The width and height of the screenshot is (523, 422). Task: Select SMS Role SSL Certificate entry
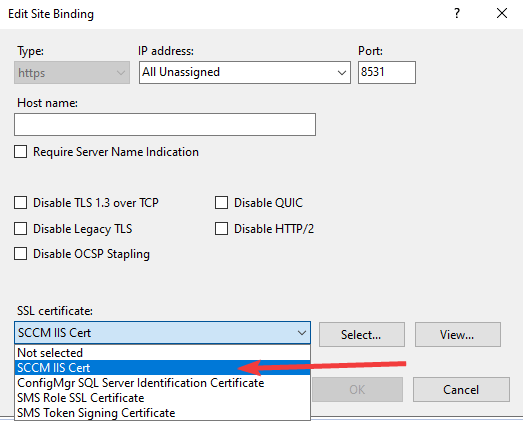(x=162, y=398)
